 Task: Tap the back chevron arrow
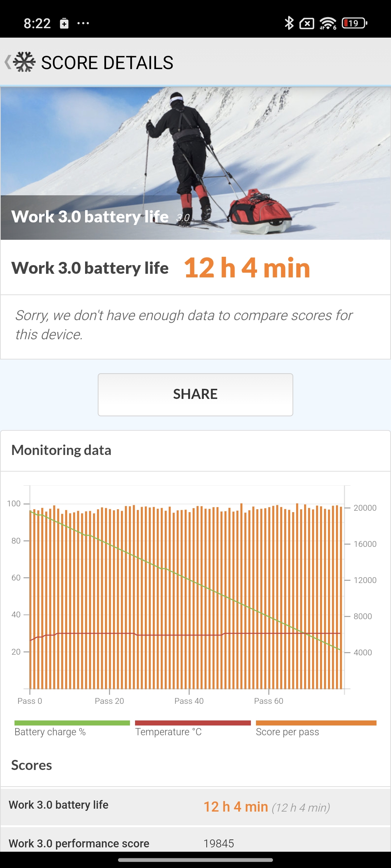(x=7, y=62)
